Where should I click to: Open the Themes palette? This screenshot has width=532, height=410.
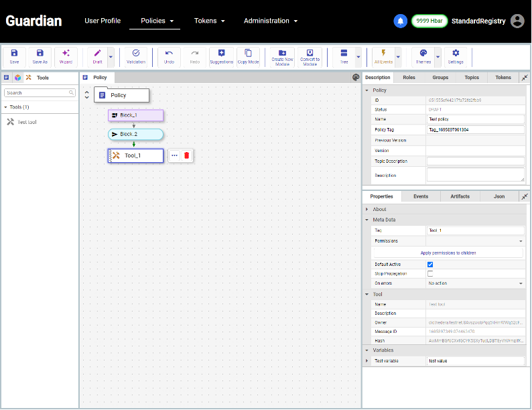tap(423, 56)
